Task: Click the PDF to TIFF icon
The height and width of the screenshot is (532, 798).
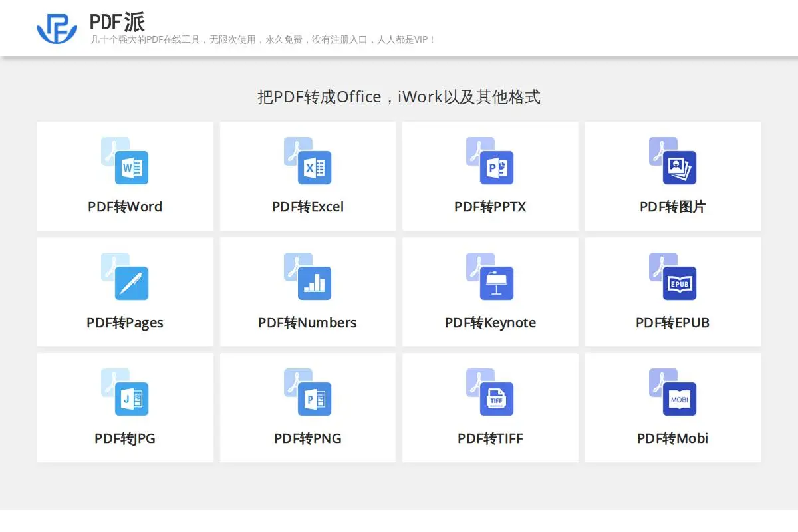Action: (x=490, y=392)
